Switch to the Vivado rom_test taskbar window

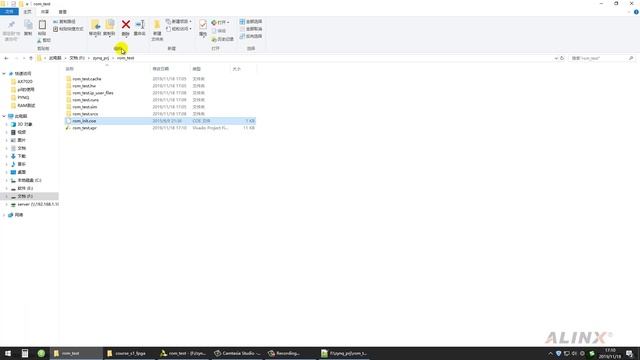tap(183, 353)
